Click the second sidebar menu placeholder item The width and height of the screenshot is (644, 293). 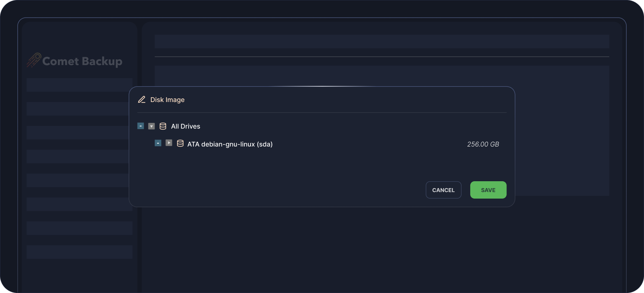[x=77, y=109]
